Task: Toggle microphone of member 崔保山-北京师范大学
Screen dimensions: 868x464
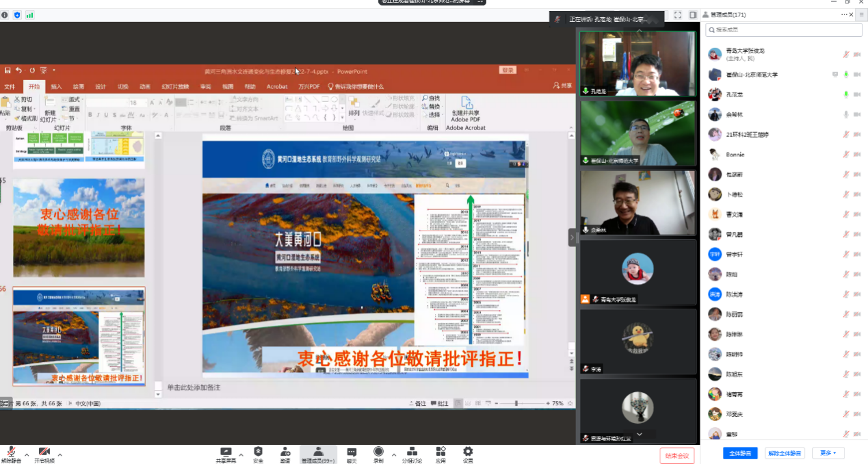Action: (x=846, y=75)
